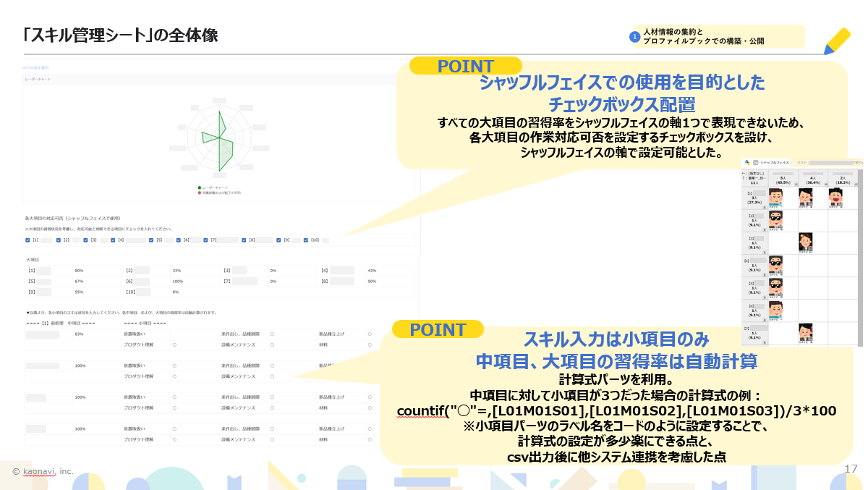Click the ↑ 事業 sort indicator in the shuffle panel
Viewport: 868px width, 490px height.
[754, 178]
